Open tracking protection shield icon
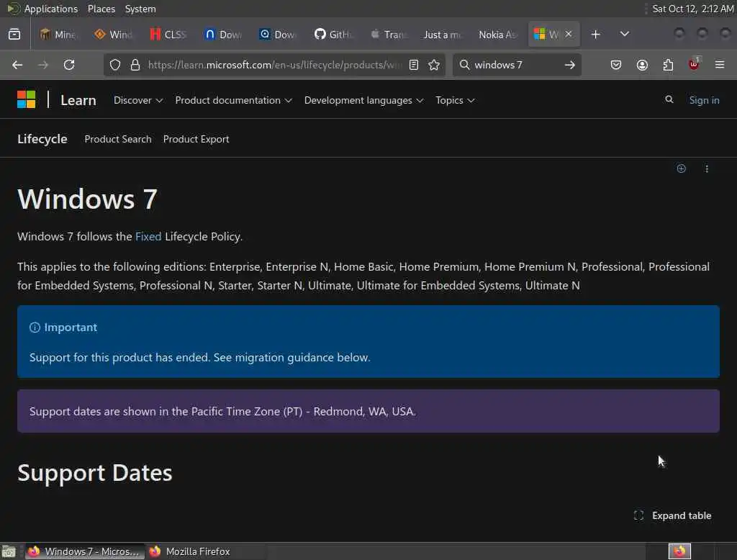Image resolution: width=737 pixels, height=560 pixels. click(115, 65)
